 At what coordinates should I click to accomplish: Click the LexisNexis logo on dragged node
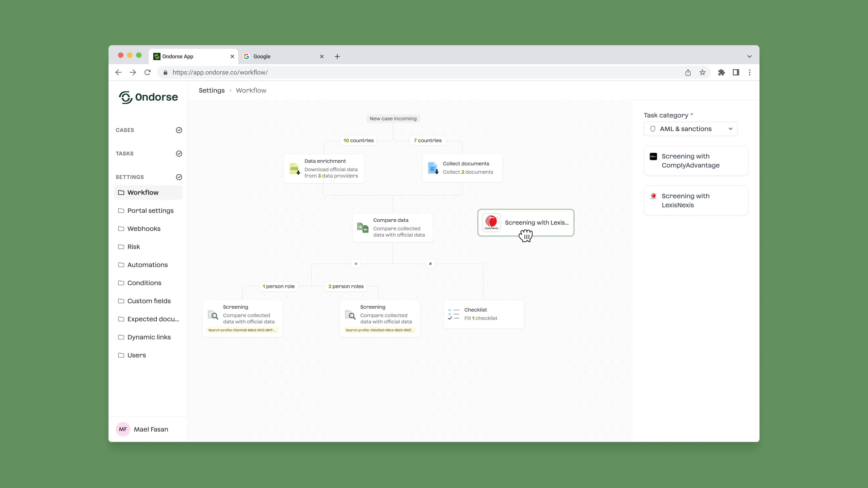click(491, 223)
